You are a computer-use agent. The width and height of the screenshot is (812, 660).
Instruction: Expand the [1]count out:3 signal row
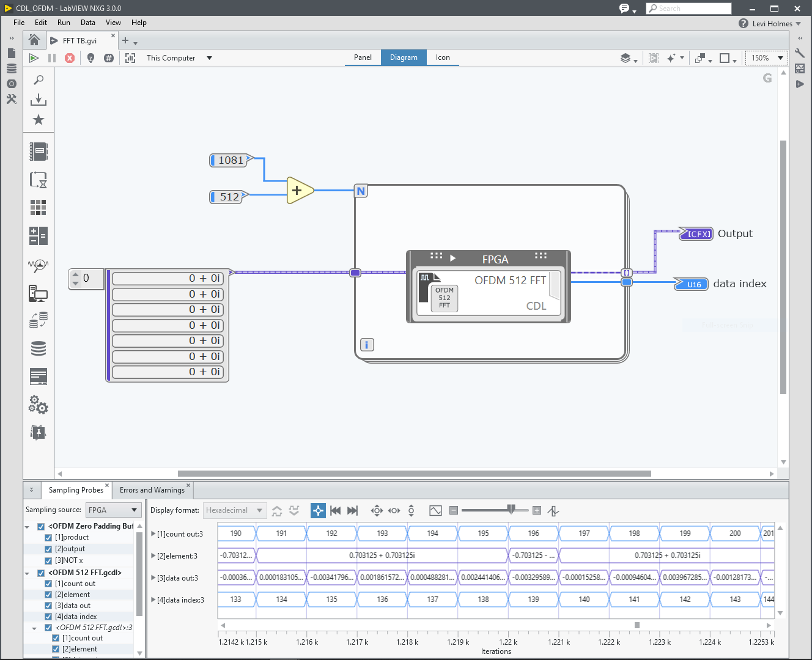[x=153, y=533]
